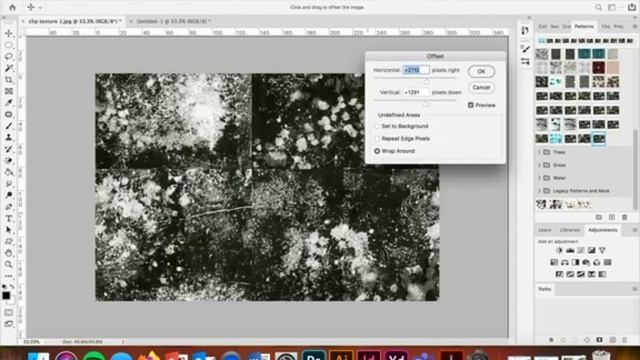Image resolution: width=640 pixels, height=360 pixels.
Task: Select the Eraser tool
Action: [9, 160]
